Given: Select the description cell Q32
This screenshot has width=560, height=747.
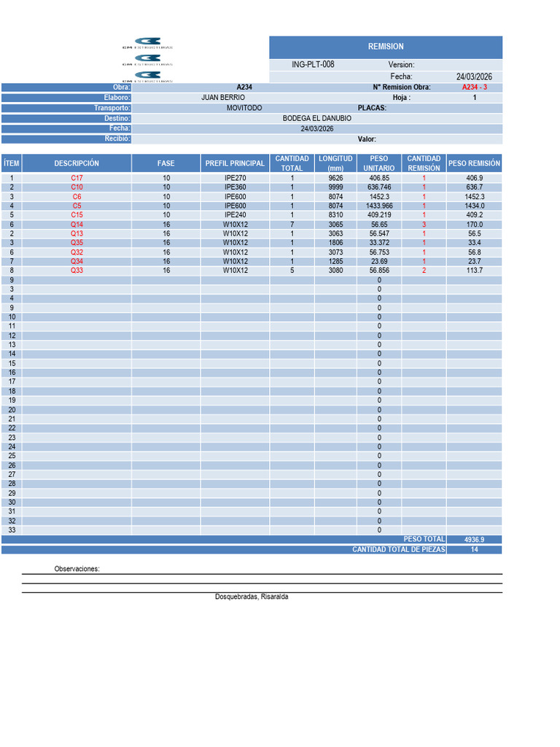Looking at the screenshot, I should click(x=77, y=252).
